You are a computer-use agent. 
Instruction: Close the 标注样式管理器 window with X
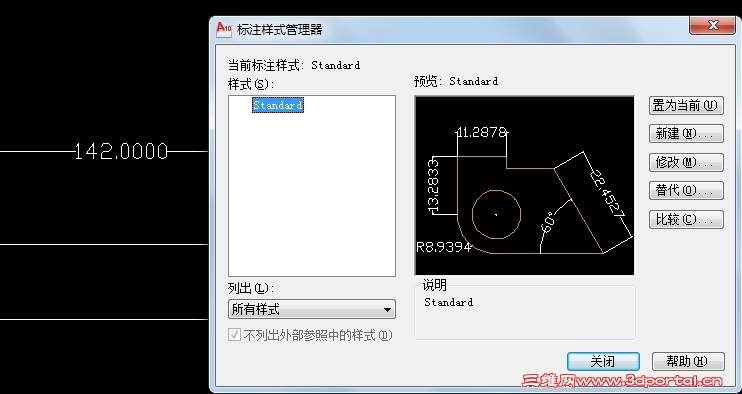point(712,25)
